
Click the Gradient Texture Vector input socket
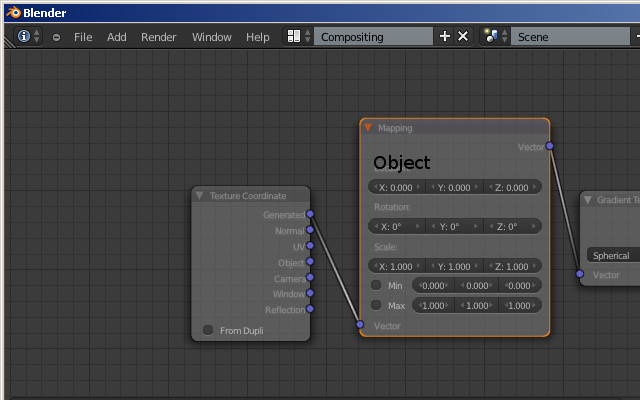[x=580, y=274]
